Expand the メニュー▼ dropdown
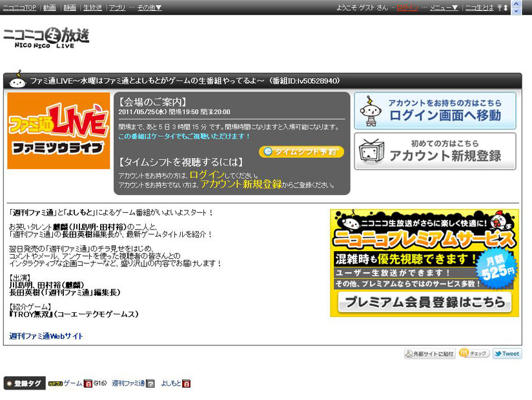532x400 pixels. [x=444, y=8]
